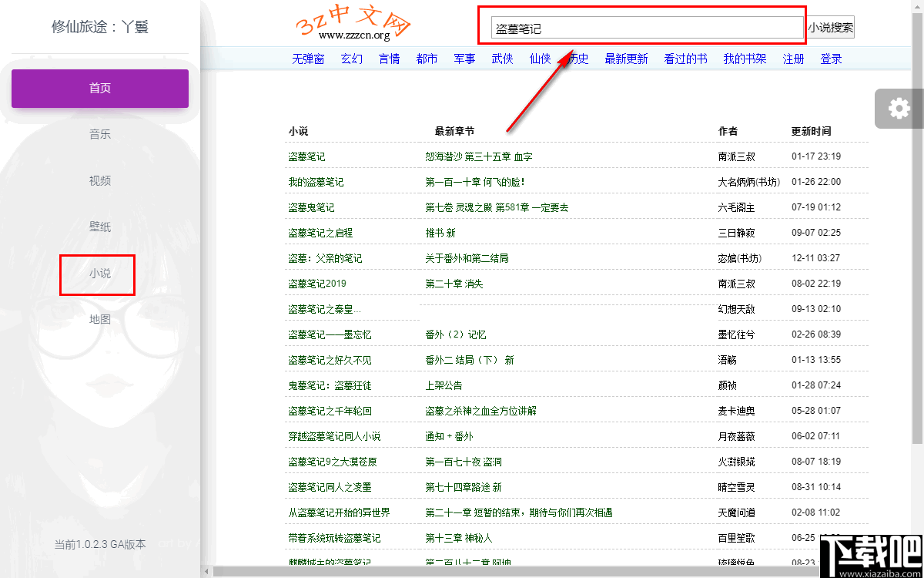Image resolution: width=924 pixels, height=578 pixels.
Task: Open chapter 通知 + 番外
Action: 450,436
